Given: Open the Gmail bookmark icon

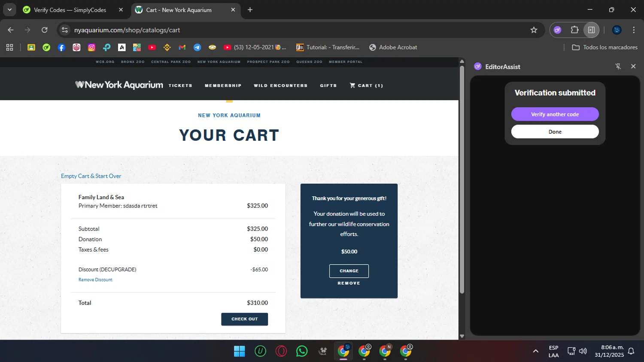Looking at the screenshot, I should point(182,47).
